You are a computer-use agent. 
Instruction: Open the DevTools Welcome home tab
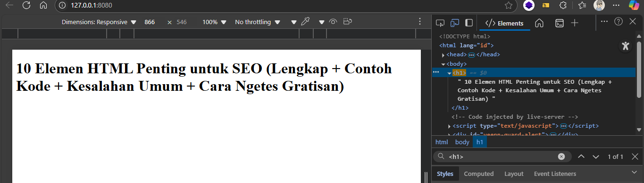[x=539, y=23]
